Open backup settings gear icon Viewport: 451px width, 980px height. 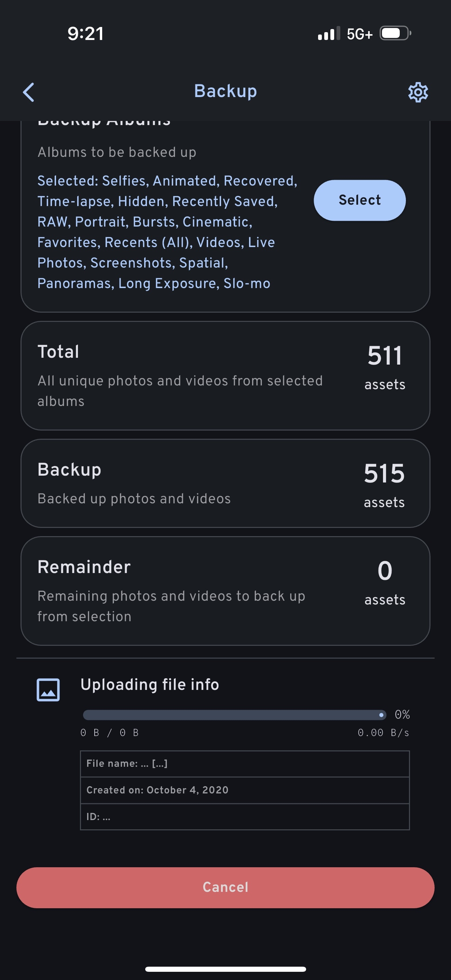pos(418,92)
